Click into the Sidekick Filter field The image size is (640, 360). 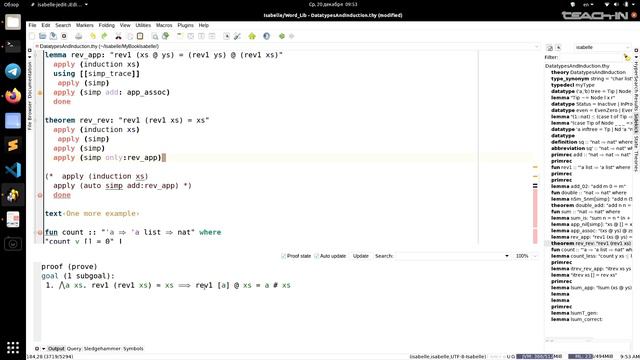(591, 57)
